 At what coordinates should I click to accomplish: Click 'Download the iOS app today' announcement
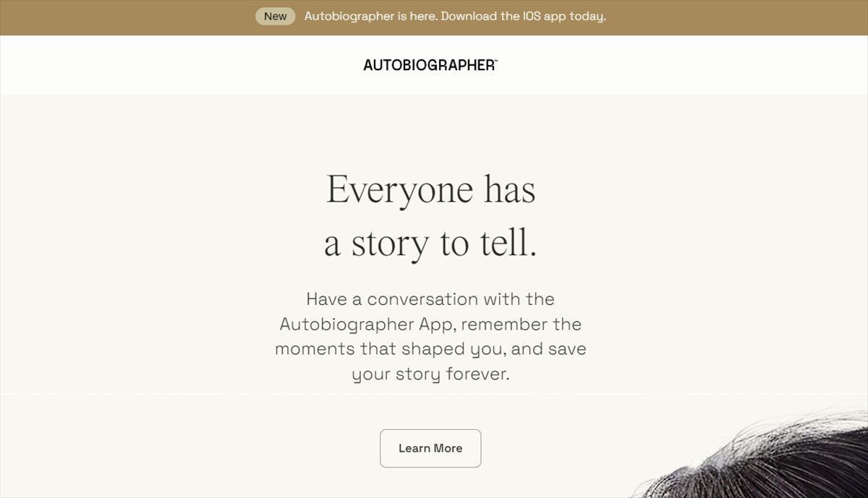(x=523, y=16)
